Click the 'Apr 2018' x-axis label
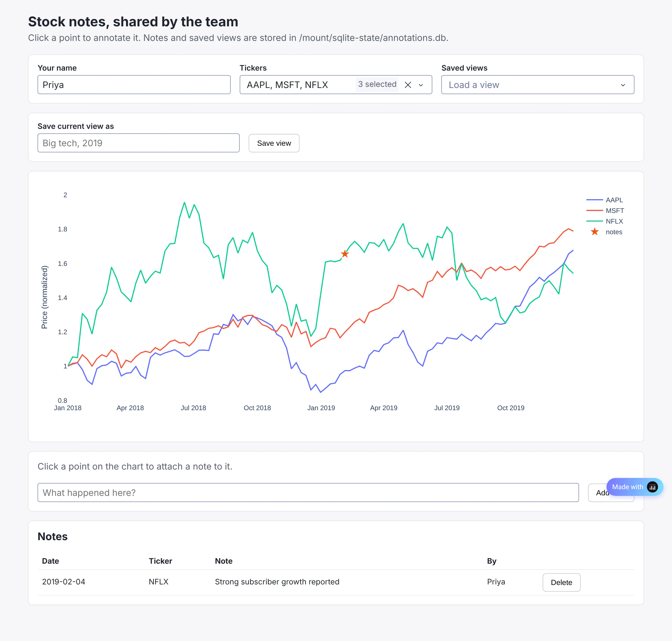 pyautogui.click(x=130, y=408)
